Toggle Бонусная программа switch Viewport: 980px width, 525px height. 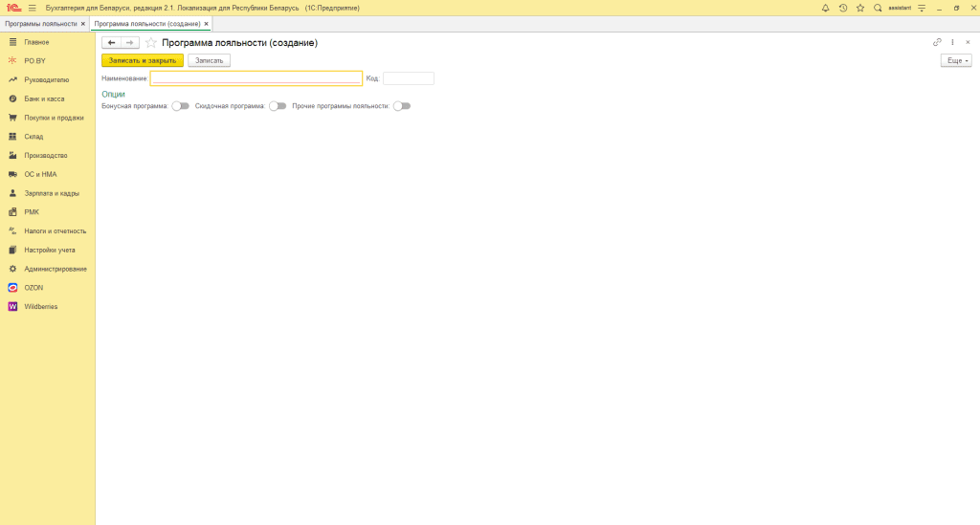pos(181,106)
